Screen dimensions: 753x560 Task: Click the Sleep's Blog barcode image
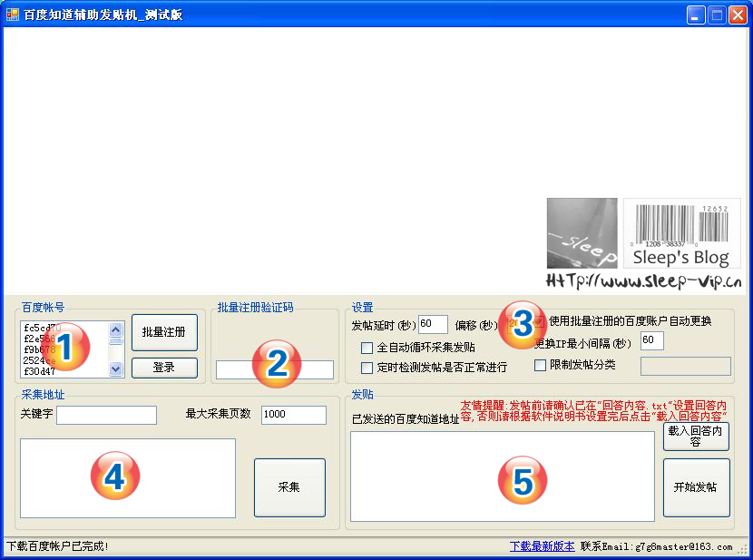pos(682,233)
